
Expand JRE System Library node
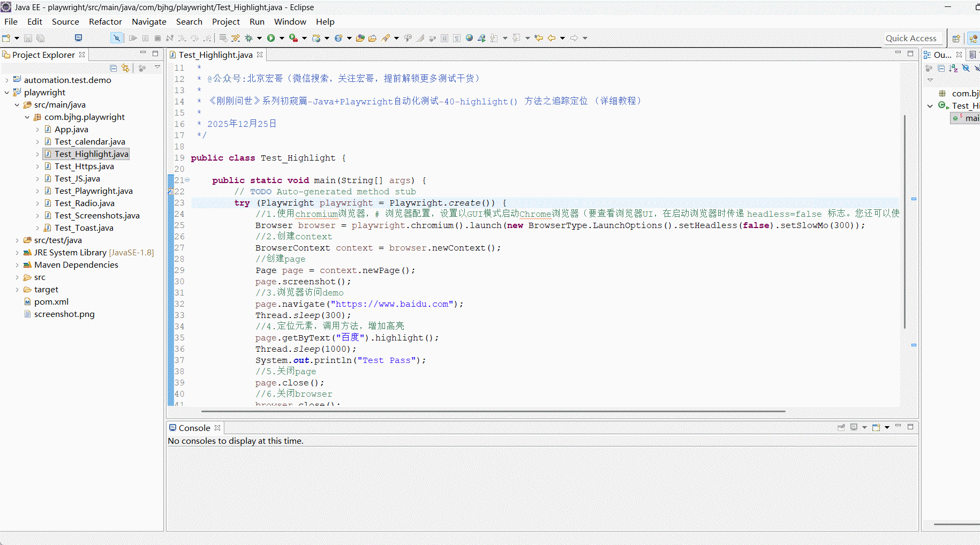click(x=17, y=253)
